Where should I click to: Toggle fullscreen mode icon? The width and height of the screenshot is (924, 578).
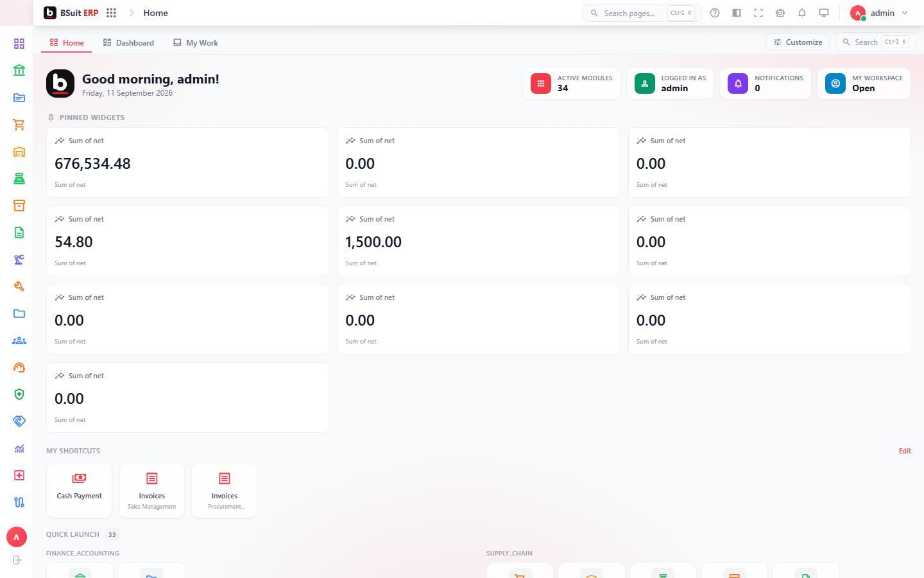click(x=758, y=13)
